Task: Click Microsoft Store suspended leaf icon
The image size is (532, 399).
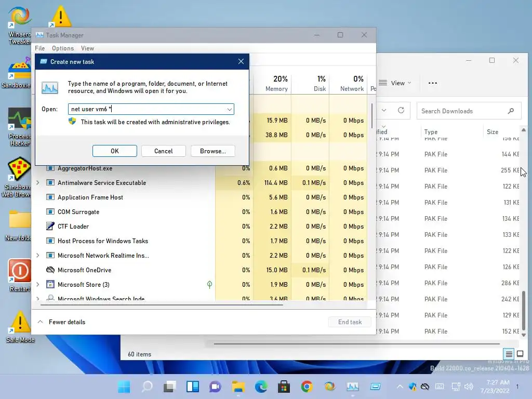Action: [210, 284]
